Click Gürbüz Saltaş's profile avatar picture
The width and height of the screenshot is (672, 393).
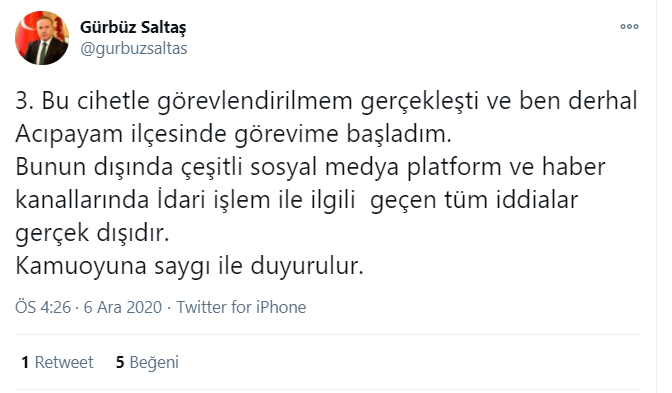(42, 38)
